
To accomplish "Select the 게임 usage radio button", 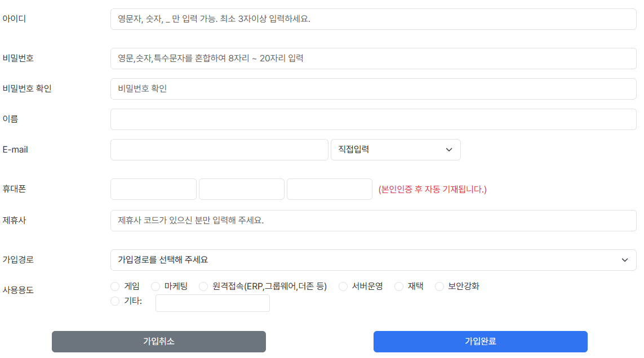I will (116, 287).
